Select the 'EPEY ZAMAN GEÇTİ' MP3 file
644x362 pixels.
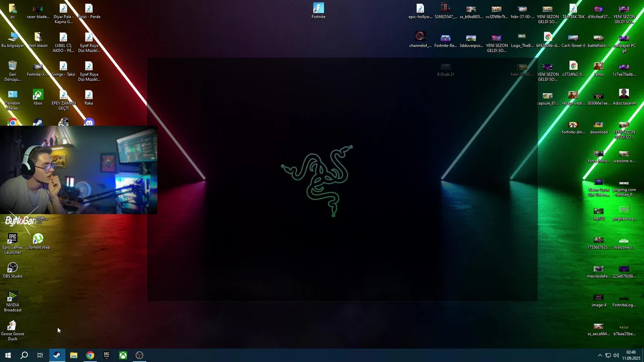pos(63,101)
